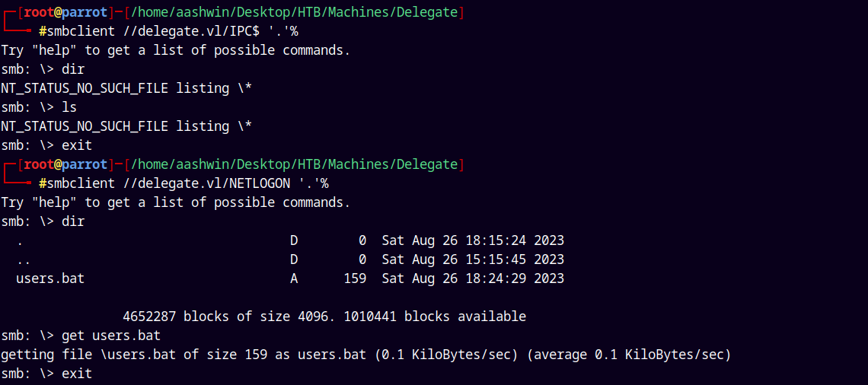
Task: Click the NT_STATUS_NO_SUCH_FILE line below the ls command
Action: 126,126
